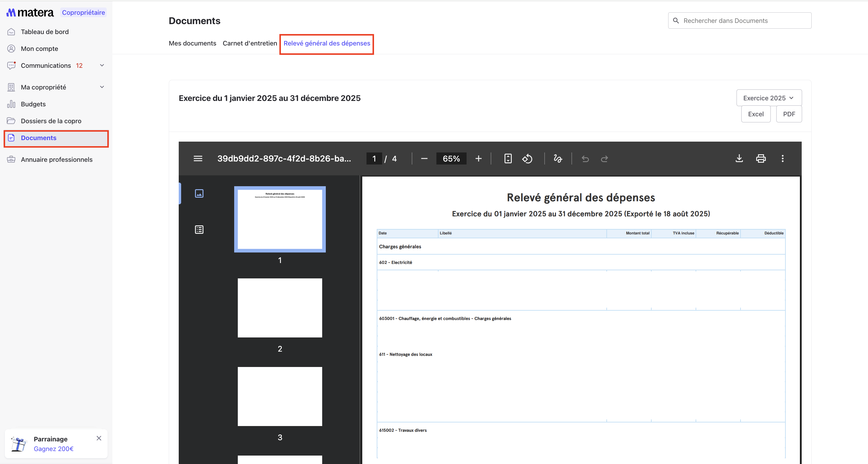Switch to the Mes documents tab
The height and width of the screenshot is (464, 868).
click(192, 43)
